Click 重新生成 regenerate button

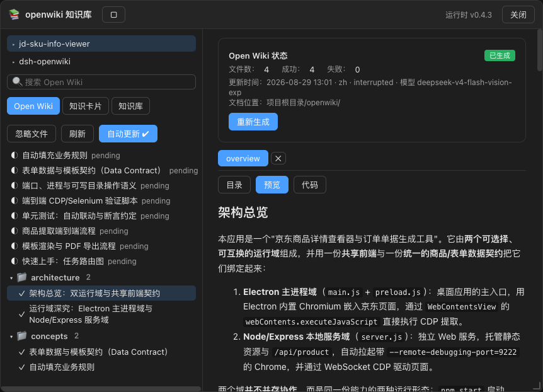253,122
